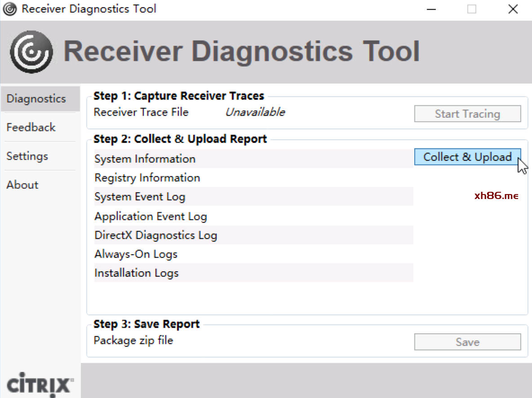532x398 pixels.
Task: Select the System Event Log row
Action: pyautogui.click(x=253, y=196)
